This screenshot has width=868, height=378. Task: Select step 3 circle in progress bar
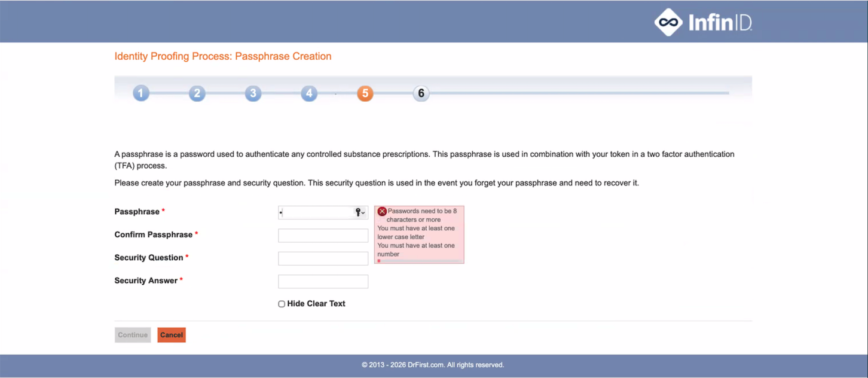[x=253, y=93]
